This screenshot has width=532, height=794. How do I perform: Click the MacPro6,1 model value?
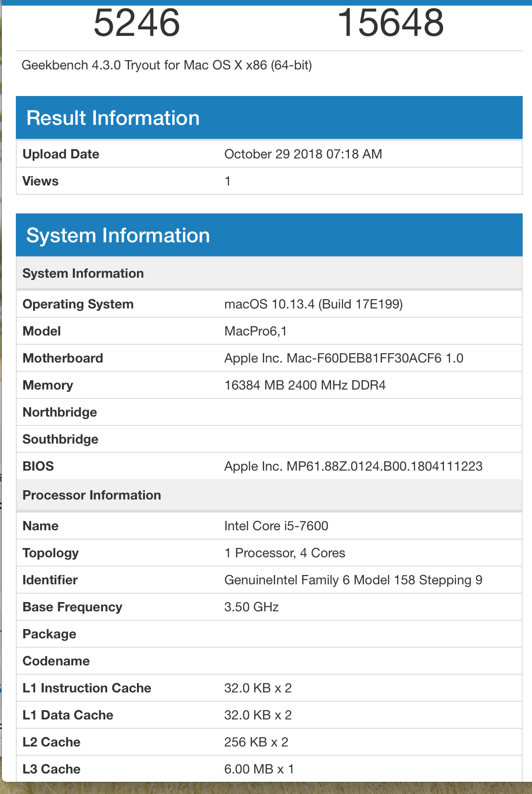pyautogui.click(x=255, y=331)
